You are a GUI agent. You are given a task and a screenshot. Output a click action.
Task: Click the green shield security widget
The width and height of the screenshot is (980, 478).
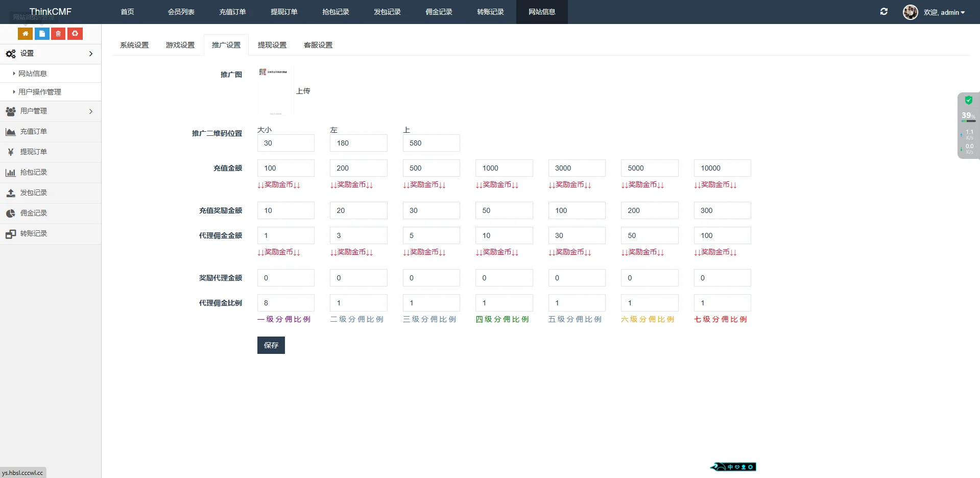point(968,101)
